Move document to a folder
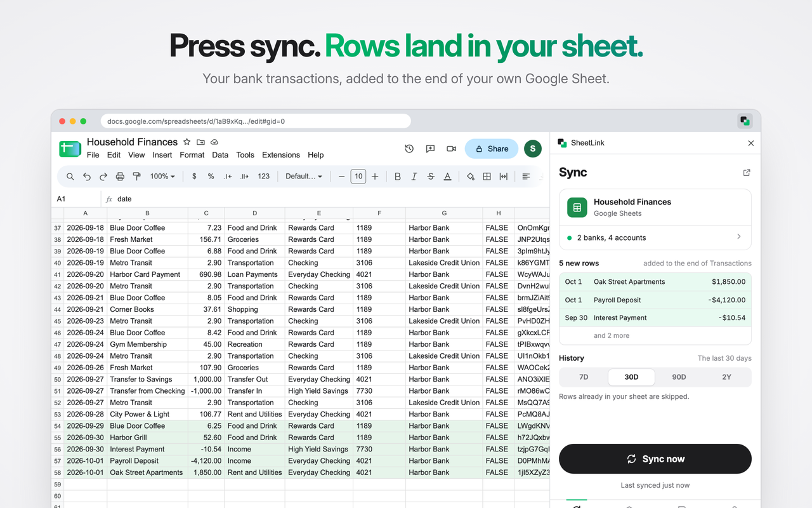The width and height of the screenshot is (812, 508). click(x=200, y=142)
